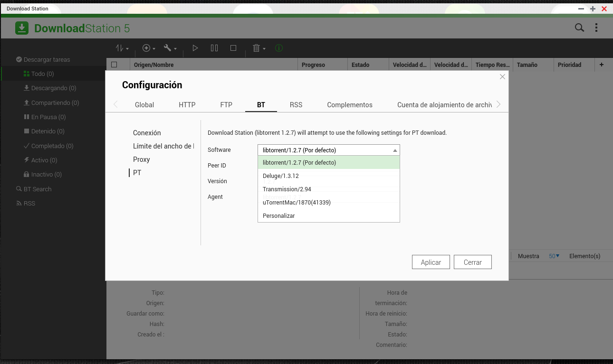Open the add task dropdown

click(x=149, y=48)
